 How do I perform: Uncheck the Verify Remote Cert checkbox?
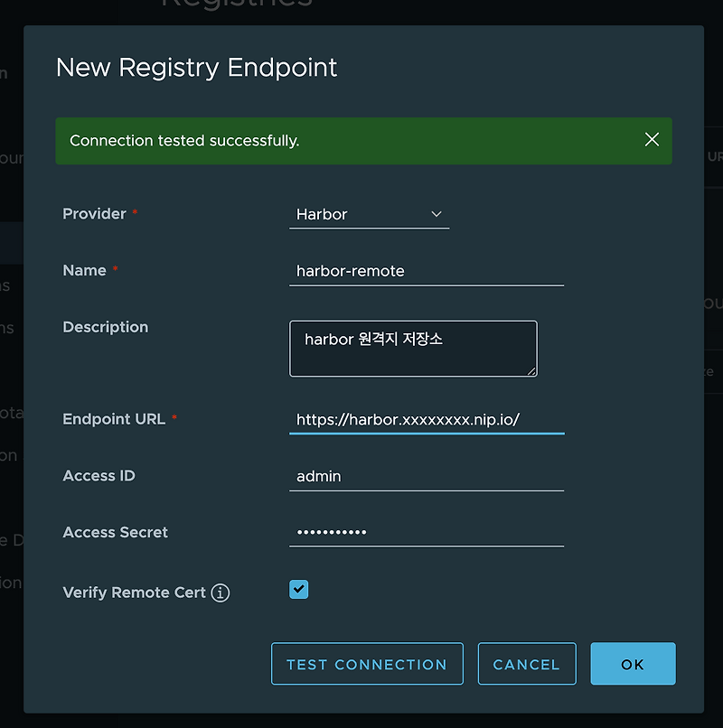tap(299, 590)
